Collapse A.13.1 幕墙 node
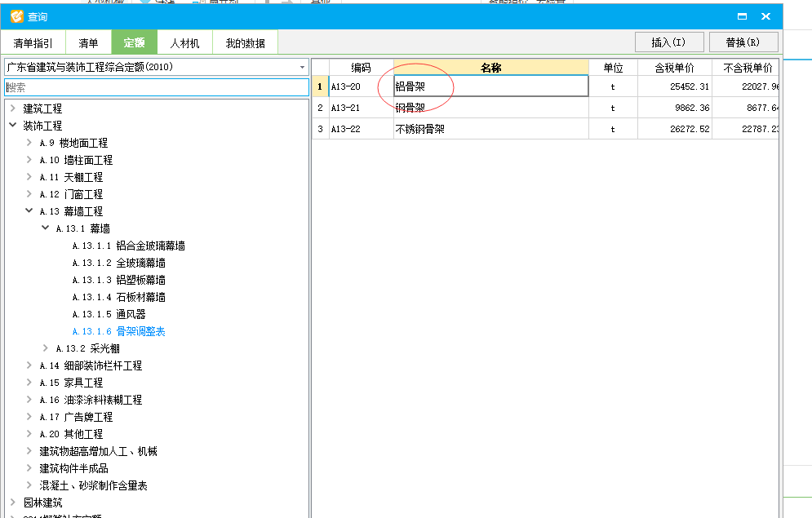This screenshot has height=518, width=812. 46,228
